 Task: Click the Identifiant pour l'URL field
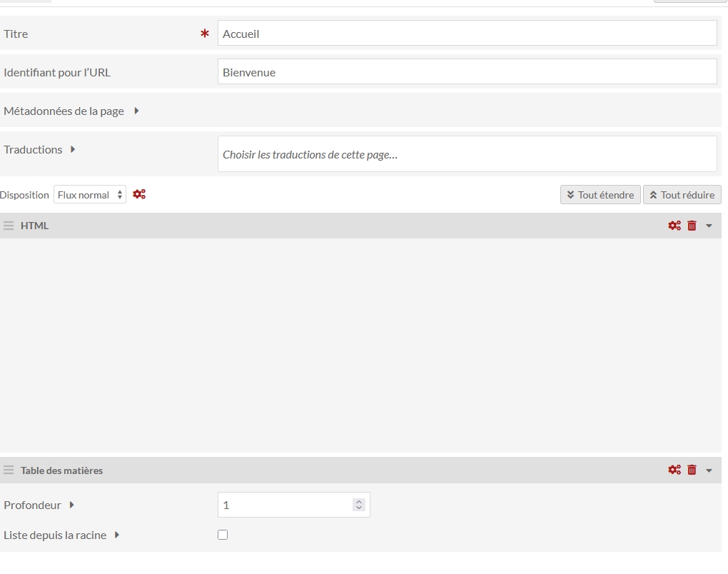(x=467, y=72)
